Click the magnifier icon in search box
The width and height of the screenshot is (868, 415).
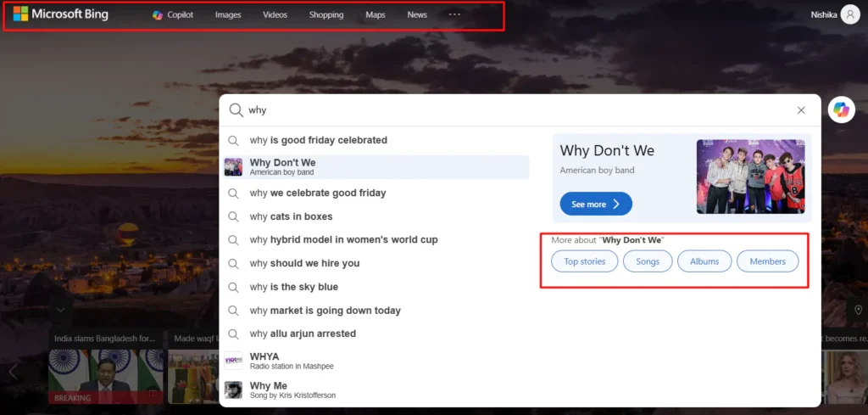[x=236, y=110]
